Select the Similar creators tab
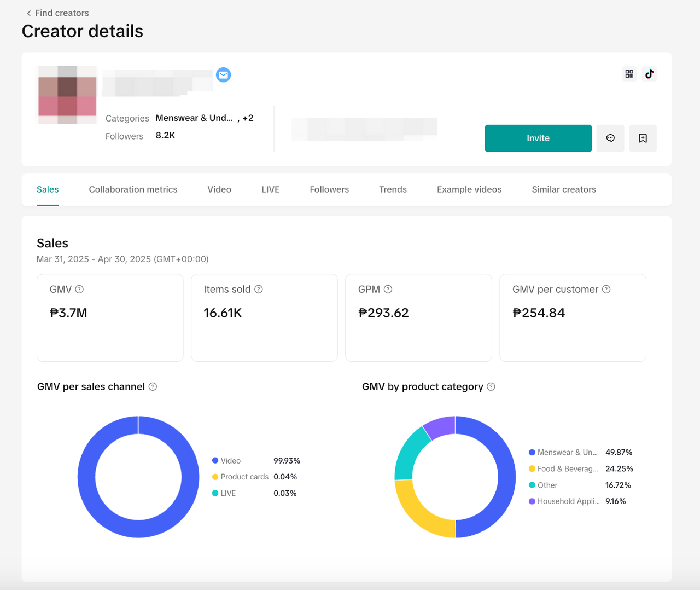Screen dimensions: 700x590 (564, 189)
